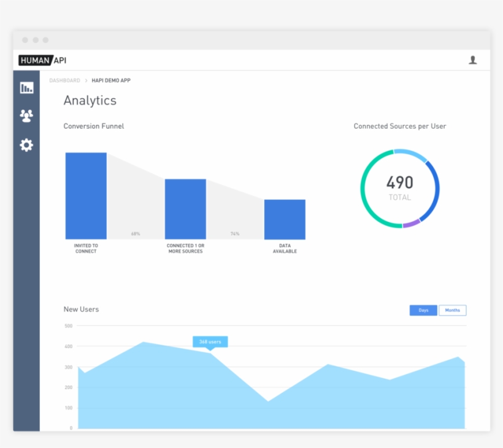Go to Dashboard breadcrumb link
The image size is (503, 448).
click(x=64, y=80)
